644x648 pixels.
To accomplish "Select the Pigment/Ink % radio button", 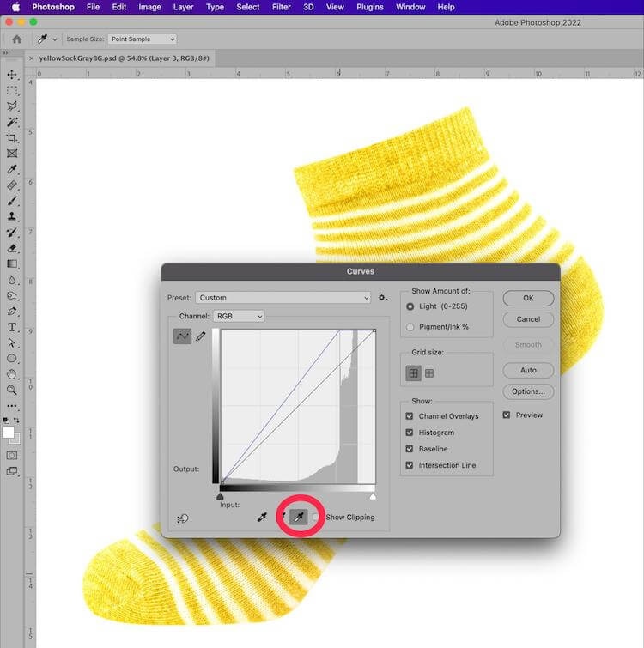I will (410, 327).
